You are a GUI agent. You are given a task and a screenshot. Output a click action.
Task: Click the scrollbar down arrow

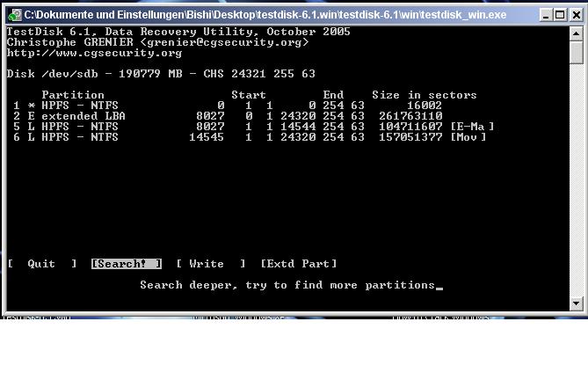[576, 303]
